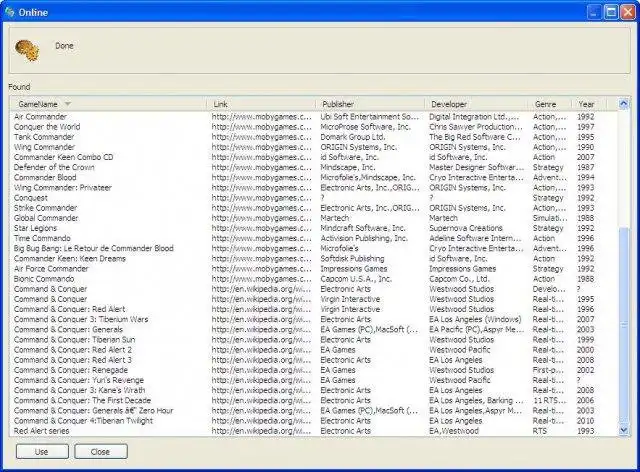Image resolution: width=640 pixels, height=472 pixels.
Task: Click the year 1987 cell
Action: tap(585, 167)
